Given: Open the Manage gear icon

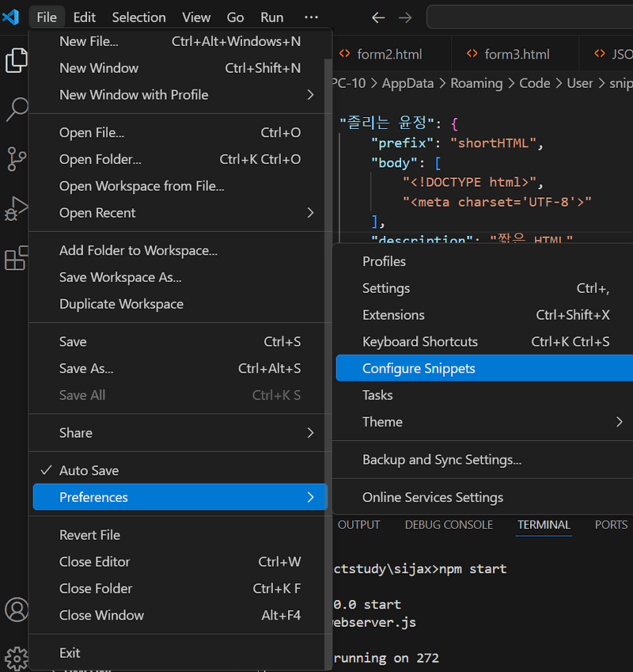Looking at the screenshot, I should (17, 658).
